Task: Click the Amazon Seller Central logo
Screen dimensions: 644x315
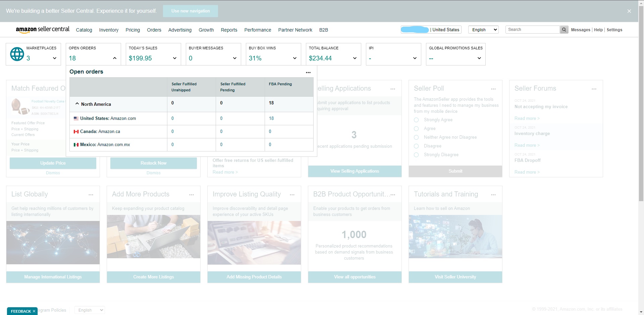Action: pos(43,30)
